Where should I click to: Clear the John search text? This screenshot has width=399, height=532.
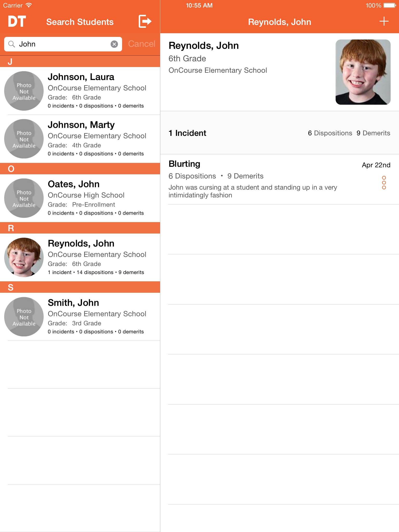coord(114,44)
